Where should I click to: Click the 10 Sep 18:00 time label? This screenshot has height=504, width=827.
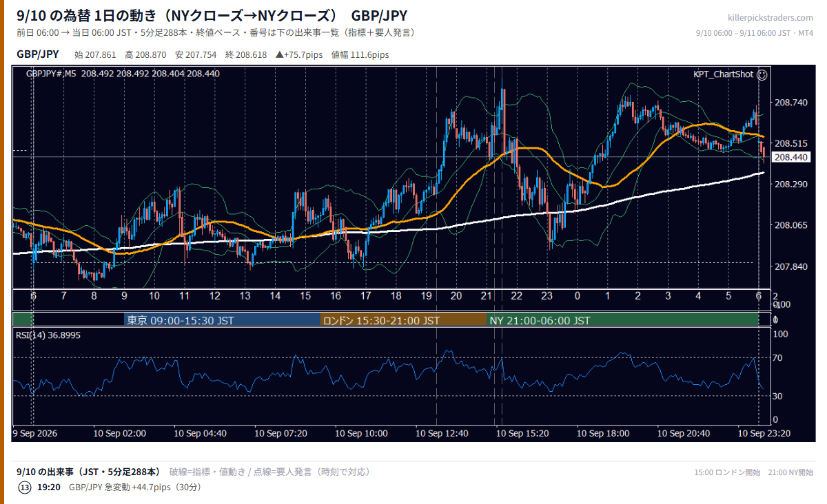pos(603,434)
